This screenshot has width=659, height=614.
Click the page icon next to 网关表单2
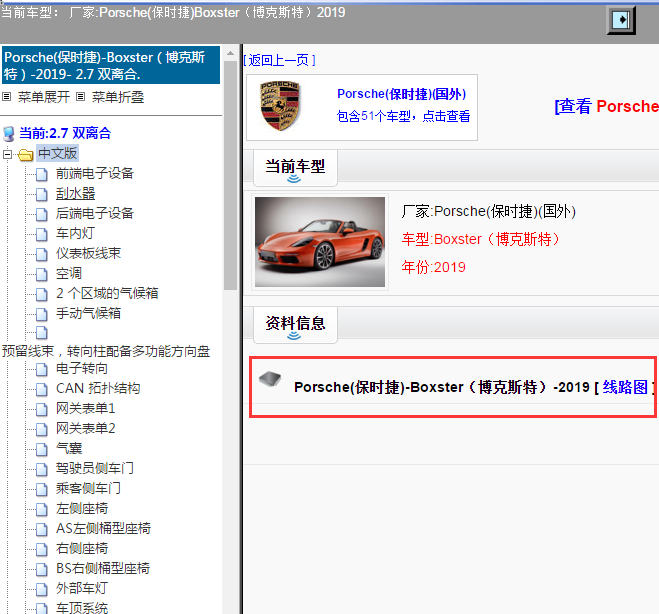pyautogui.click(x=42, y=429)
